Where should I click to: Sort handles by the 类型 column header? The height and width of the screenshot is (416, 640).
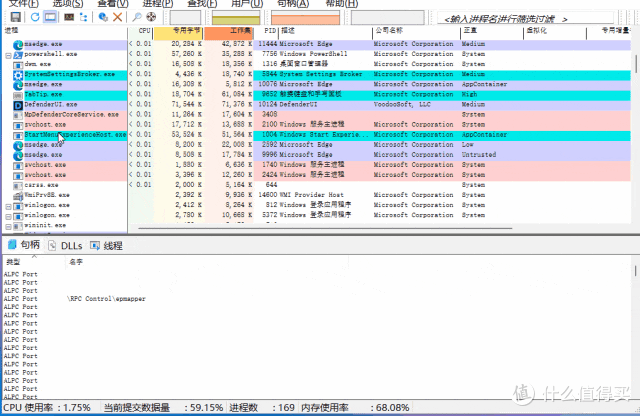(33, 262)
